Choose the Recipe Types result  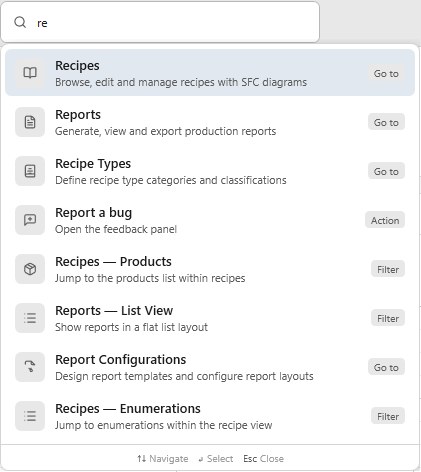(210, 171)
